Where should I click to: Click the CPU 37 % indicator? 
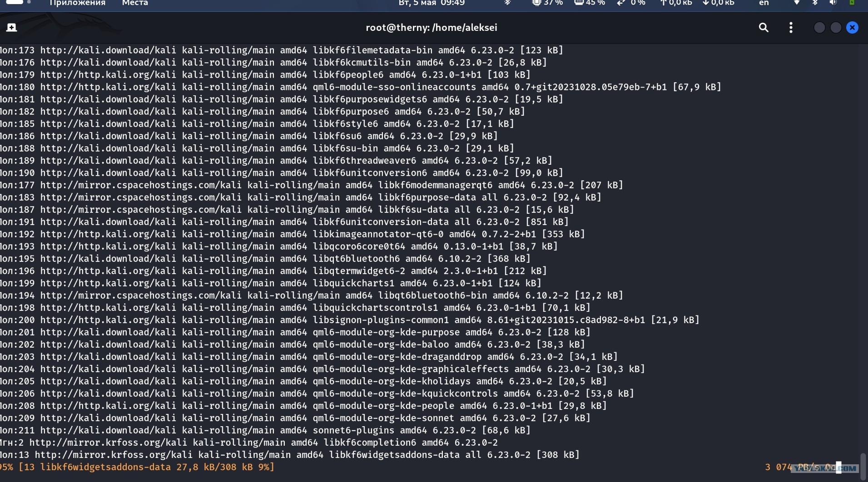coord(547,3)
